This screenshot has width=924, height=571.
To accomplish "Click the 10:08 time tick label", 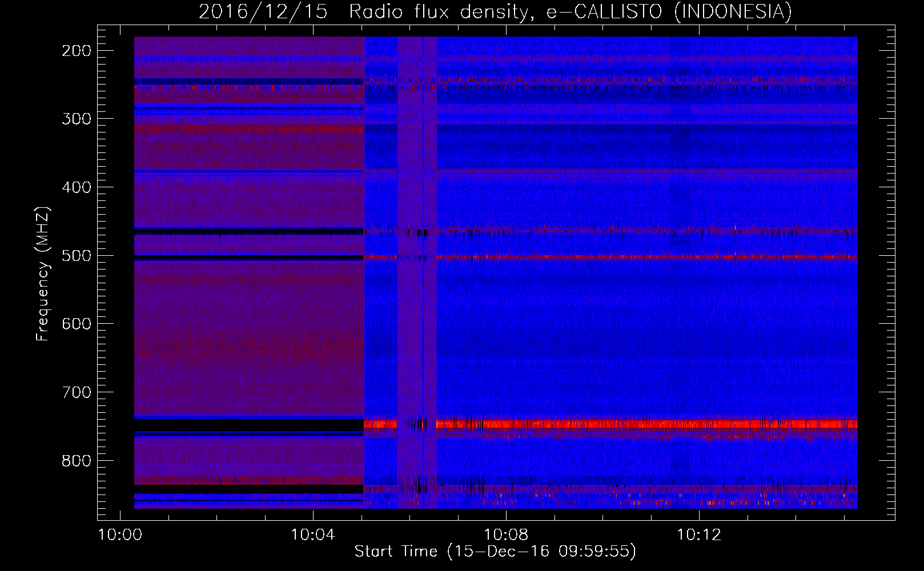I will (x=506, y=534).
